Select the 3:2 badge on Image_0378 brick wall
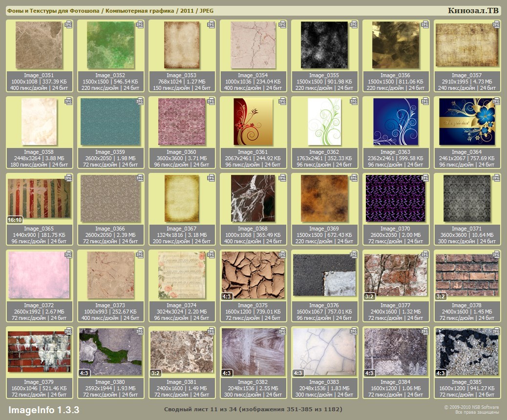This screenshot has height=420, width=507. pyautogui.click(x=441, y=296)
